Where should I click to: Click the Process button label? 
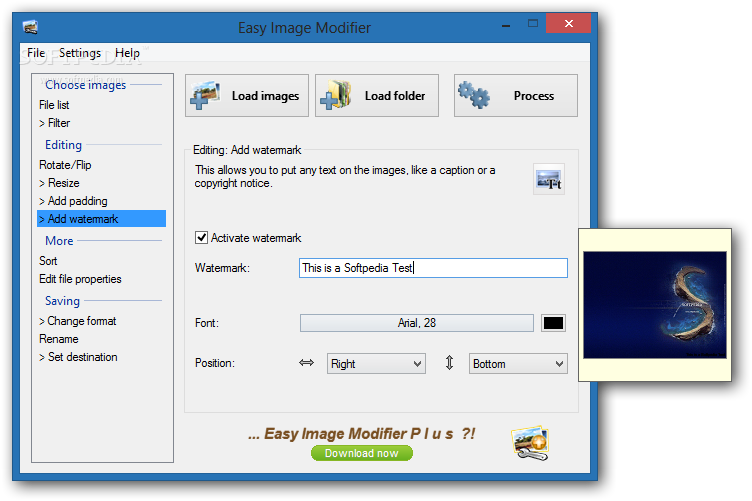click(x=534, y=96)
